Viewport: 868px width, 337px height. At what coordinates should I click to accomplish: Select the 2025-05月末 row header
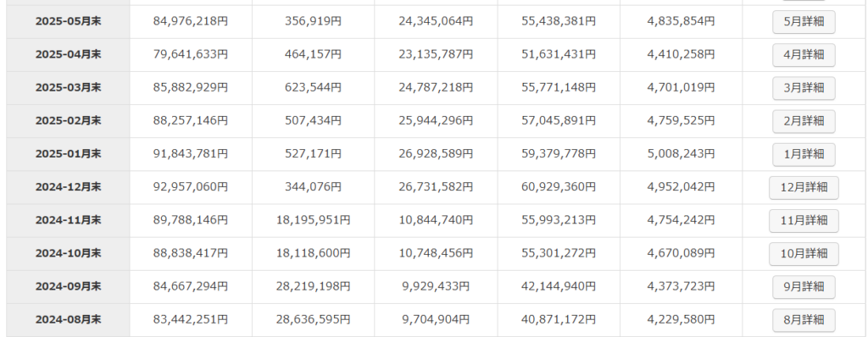click(68, 21)
